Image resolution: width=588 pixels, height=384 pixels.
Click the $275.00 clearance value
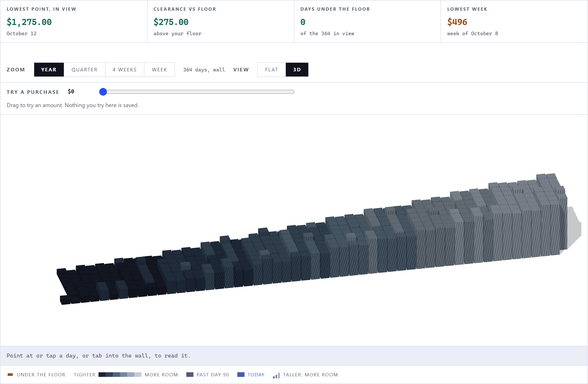[171, 22]
